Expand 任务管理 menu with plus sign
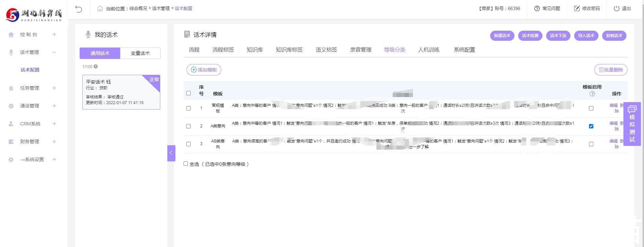This screenshot has width=644, height=247. click(x=54, y=88)
